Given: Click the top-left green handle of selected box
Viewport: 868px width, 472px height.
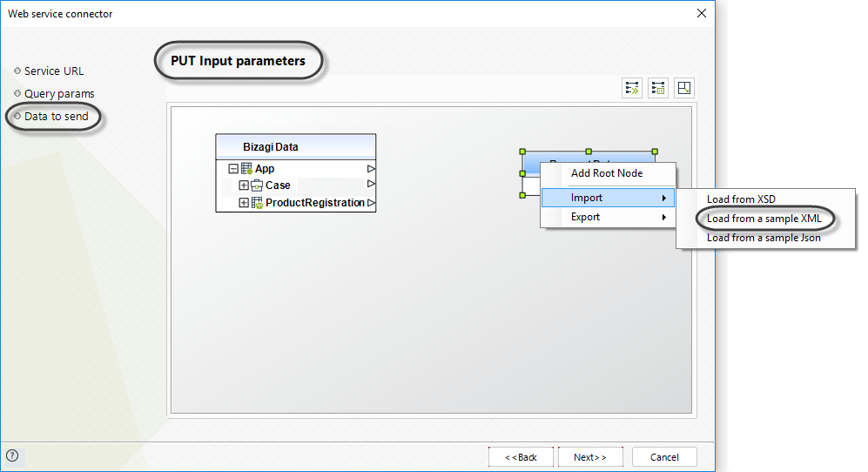Looking at the screenshot, I should point(522,152).
